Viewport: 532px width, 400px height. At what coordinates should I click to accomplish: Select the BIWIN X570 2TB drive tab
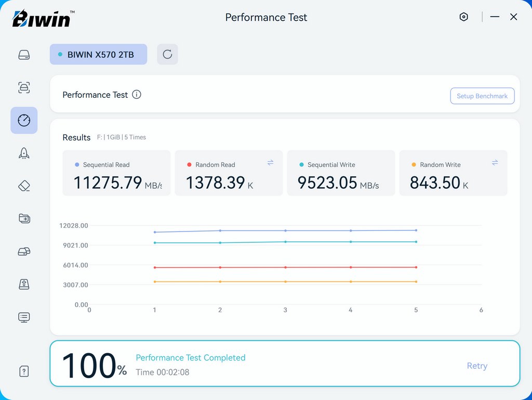coord(98,55)
